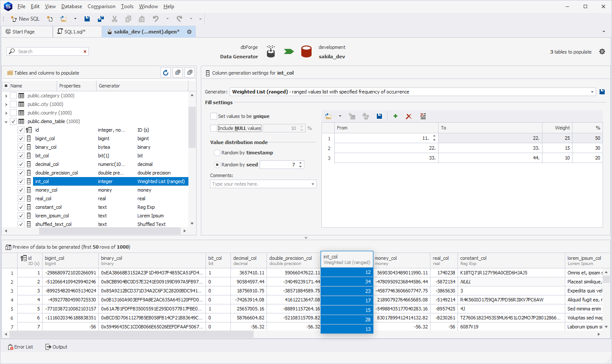Check the public.city table checkbox
612x364 pixels.
pos(13,104)
